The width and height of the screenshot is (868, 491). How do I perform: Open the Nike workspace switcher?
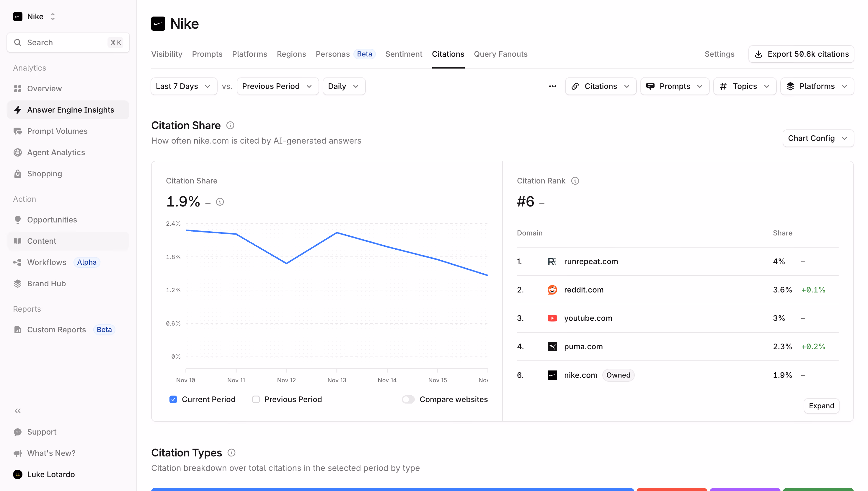click(x=34, y=17)
